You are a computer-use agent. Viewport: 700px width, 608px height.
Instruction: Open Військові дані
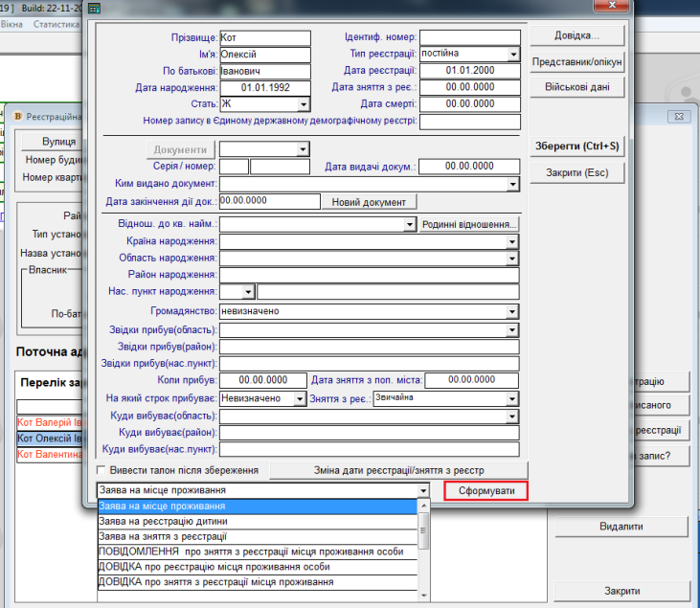tap(576, 87)
